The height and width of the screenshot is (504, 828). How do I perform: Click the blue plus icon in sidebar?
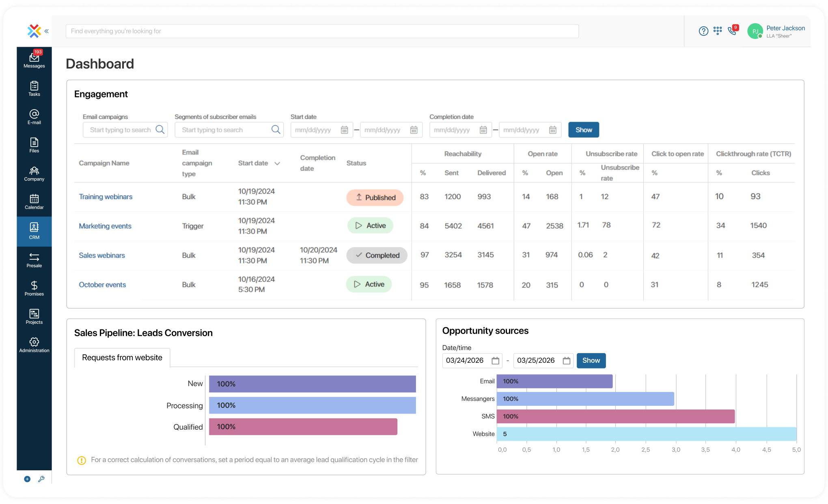click(x=27, y=479)
